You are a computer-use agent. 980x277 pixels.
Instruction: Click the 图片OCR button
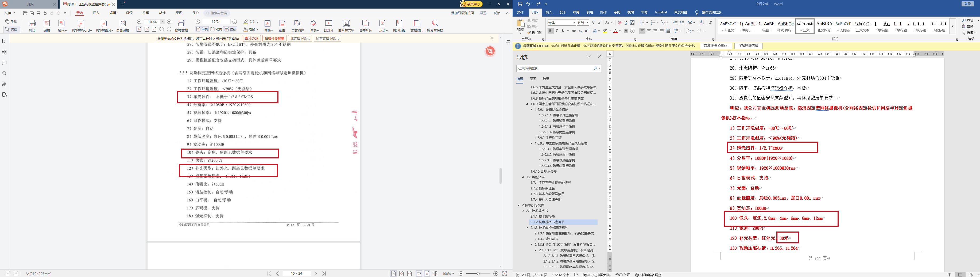click(x=251, y=39)
